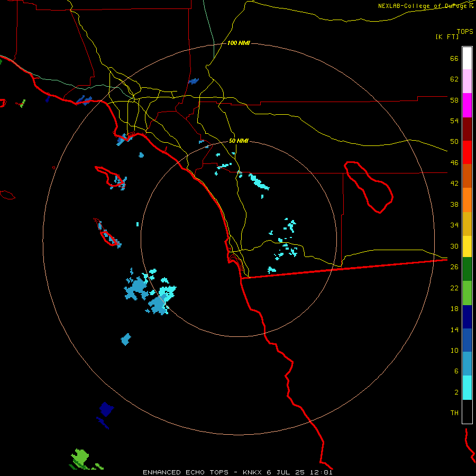Click the cyan 10 kft legend swatch

pyautogui.click(x=467, y=388)
